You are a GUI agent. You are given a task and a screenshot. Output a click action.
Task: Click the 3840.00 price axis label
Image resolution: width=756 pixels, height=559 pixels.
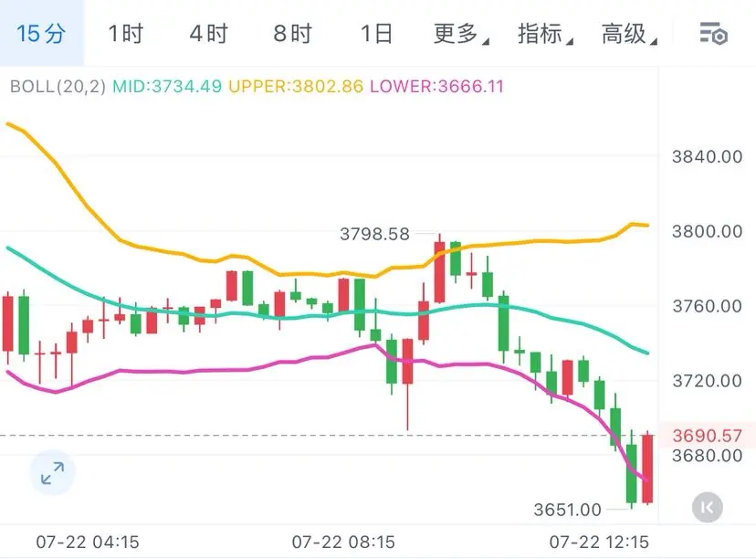[x=707, y=156]
